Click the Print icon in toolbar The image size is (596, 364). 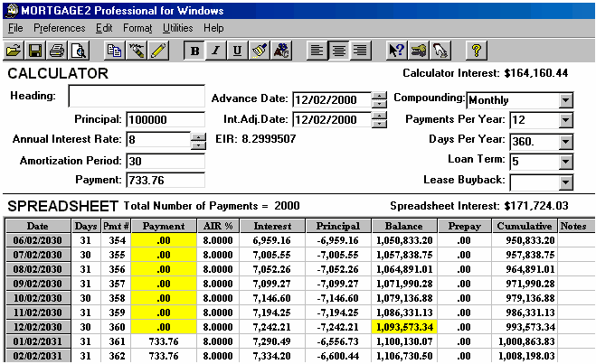click(x=57, y=50)
